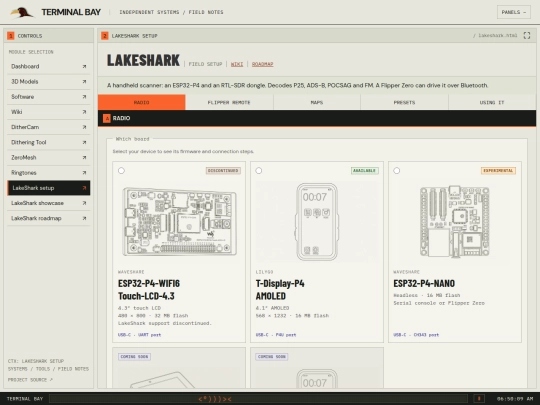Select LakeShark roadmap module
540x405 pixels.
click(49, 218)
